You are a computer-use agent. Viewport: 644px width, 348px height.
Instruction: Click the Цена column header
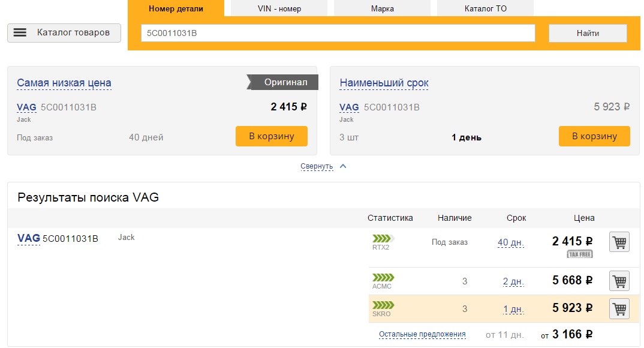click(x=584, y=218)
